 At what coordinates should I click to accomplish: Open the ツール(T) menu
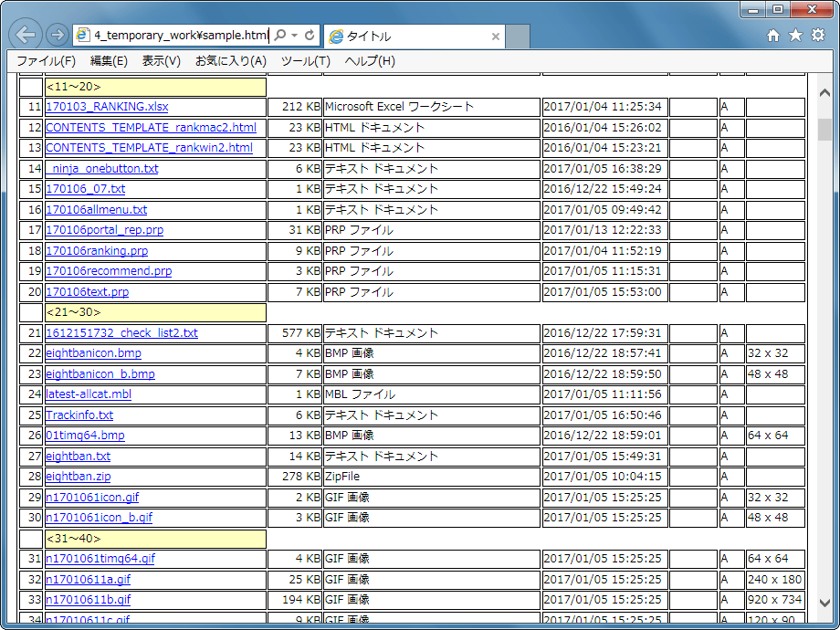pos(306,61)
